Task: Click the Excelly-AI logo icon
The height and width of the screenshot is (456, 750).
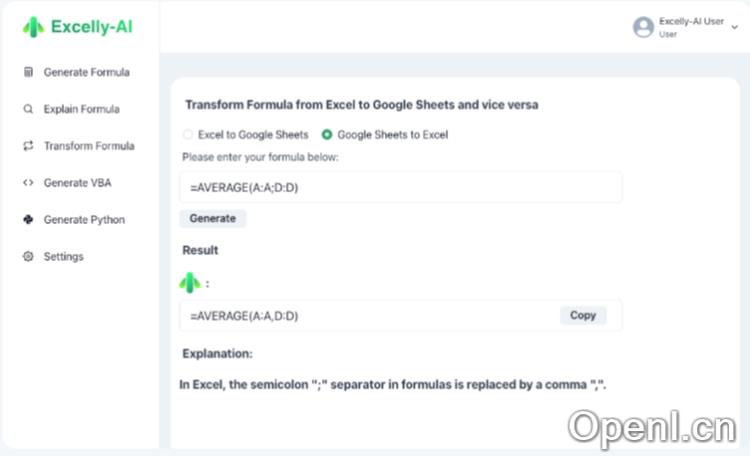Action: tap(34, 28)
